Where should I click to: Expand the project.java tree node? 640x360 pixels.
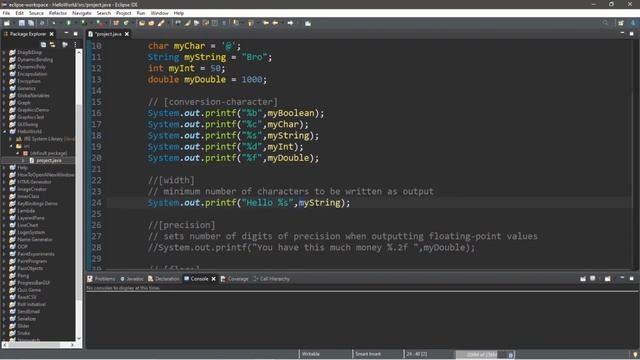(24, 160)
